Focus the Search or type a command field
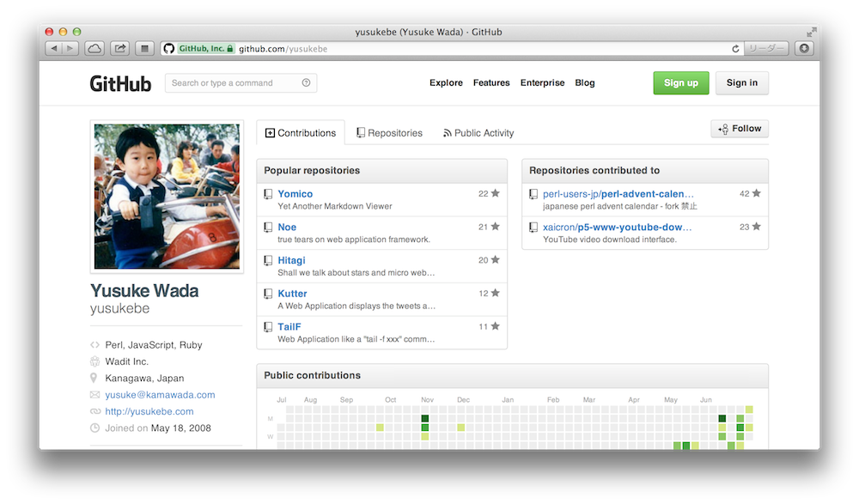 point(241,82)
